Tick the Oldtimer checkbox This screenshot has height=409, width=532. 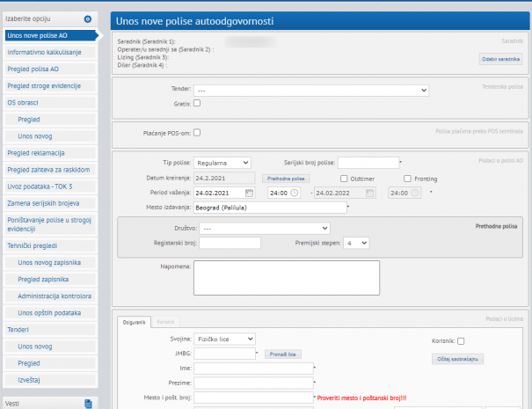coord(344,179)
